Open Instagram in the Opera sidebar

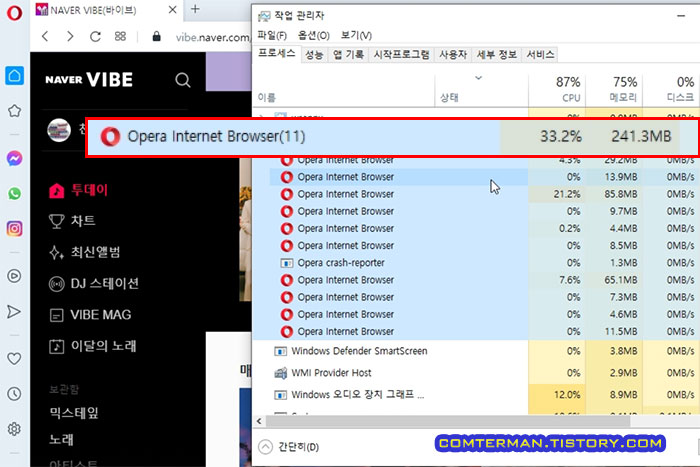tap(14, 229)
